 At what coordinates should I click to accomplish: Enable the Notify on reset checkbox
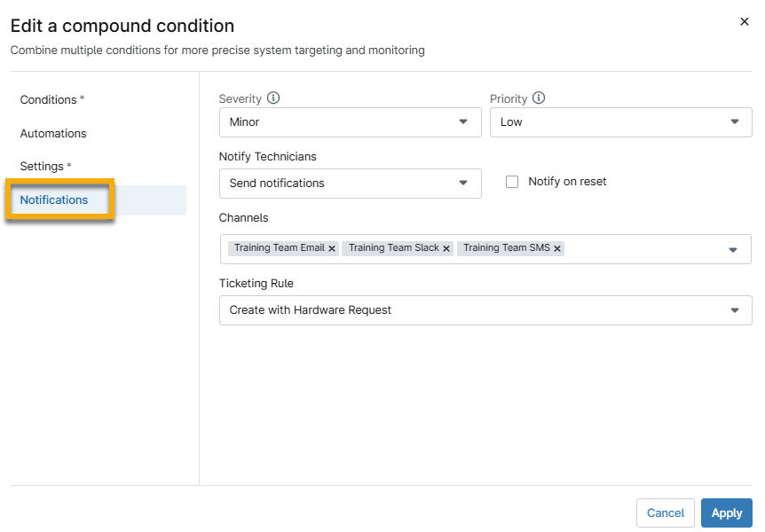coord(512,182)
